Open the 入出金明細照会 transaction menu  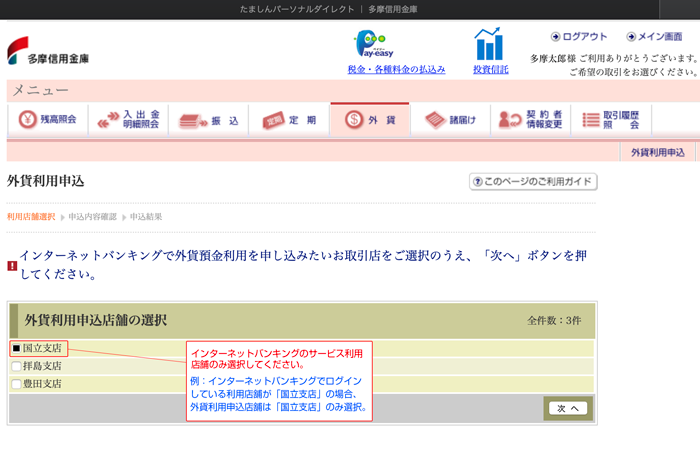128,120
